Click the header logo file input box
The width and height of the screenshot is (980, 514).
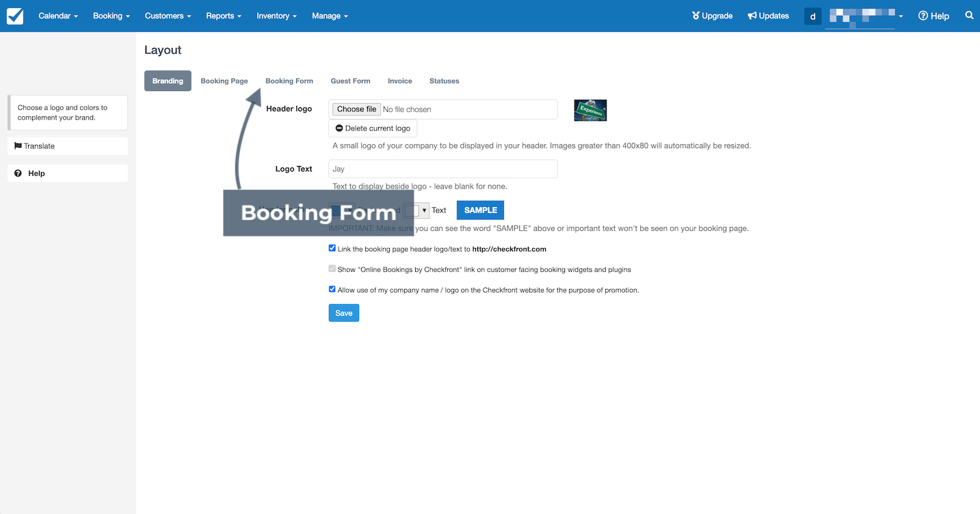point(443,109)
